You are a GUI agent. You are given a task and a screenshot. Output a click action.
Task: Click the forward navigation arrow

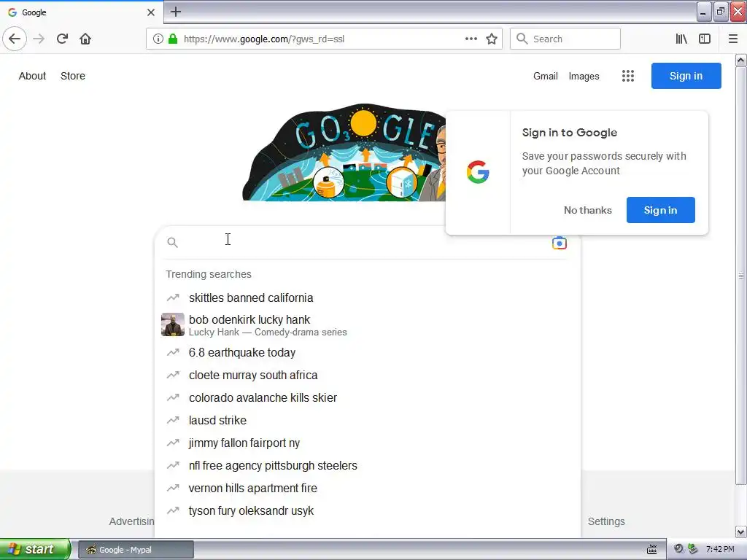click(39, 39)
